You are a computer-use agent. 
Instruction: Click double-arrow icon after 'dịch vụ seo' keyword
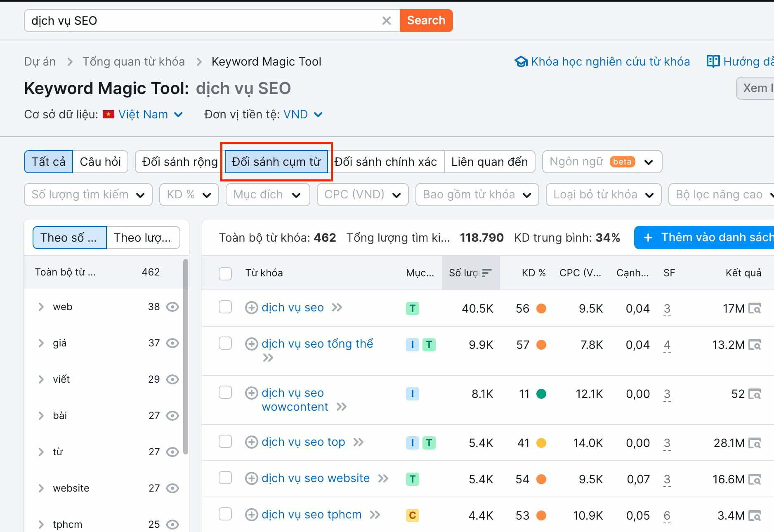tap(337, 308)
